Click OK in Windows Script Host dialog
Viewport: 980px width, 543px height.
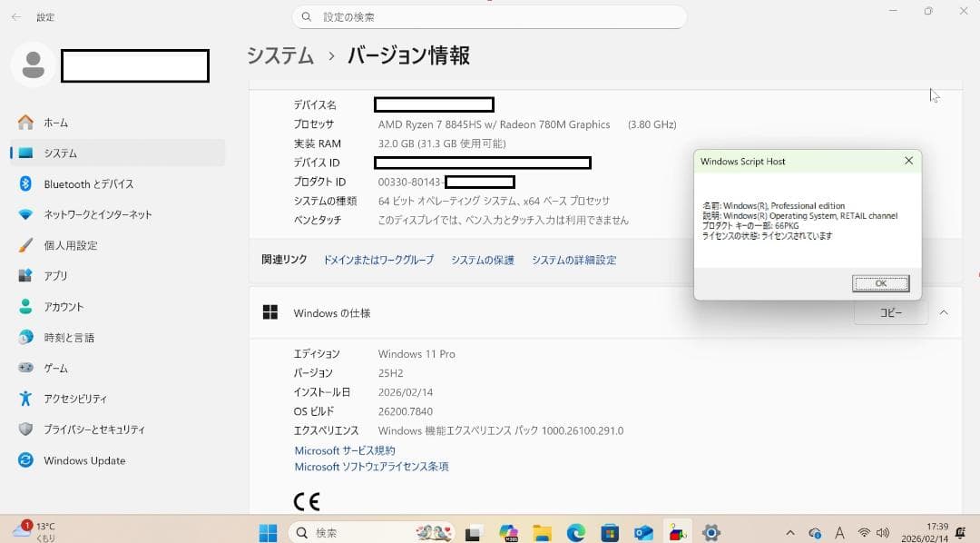(880, 283)
